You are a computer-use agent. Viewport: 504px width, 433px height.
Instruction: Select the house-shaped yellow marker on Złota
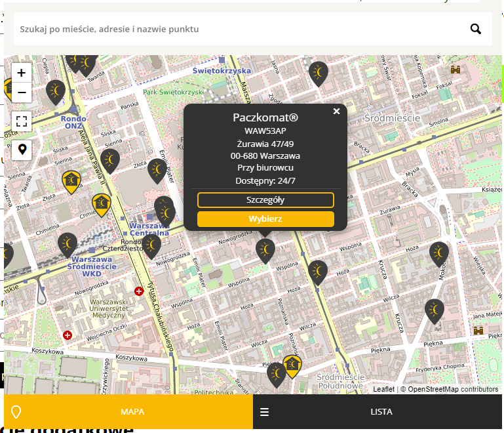[71, 182]
